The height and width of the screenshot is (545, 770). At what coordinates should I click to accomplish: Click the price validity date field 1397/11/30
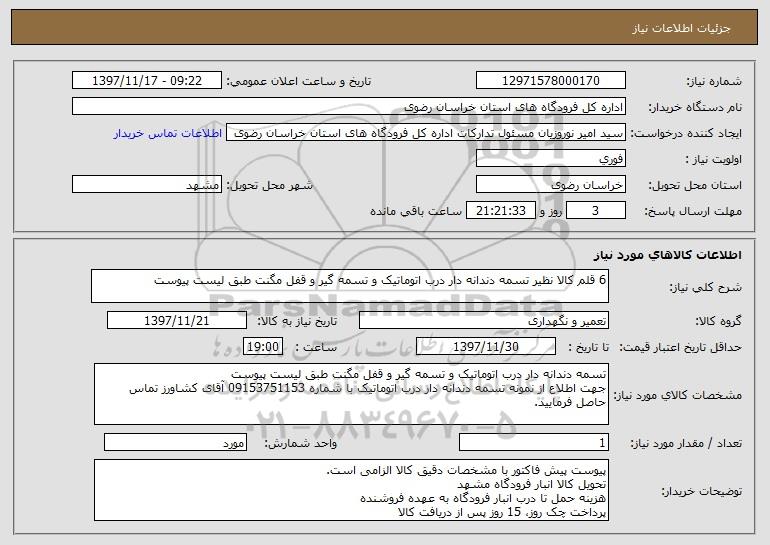[x=486, y=347]
